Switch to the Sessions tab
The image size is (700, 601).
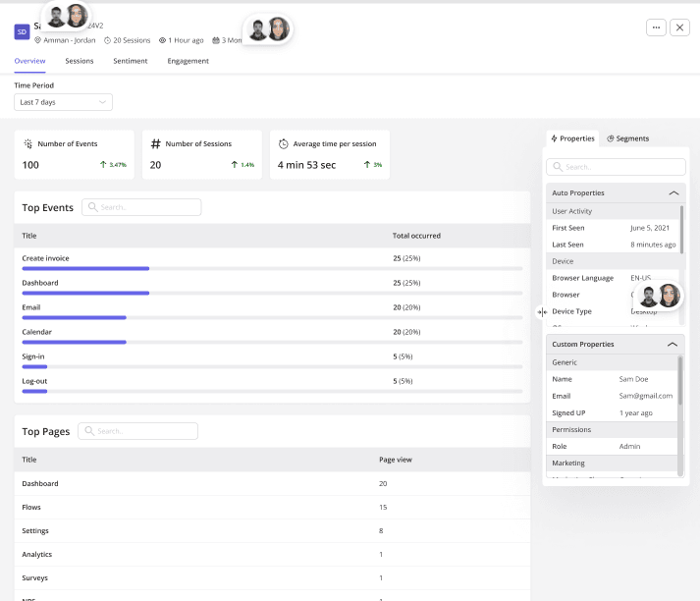click(79, 61)
